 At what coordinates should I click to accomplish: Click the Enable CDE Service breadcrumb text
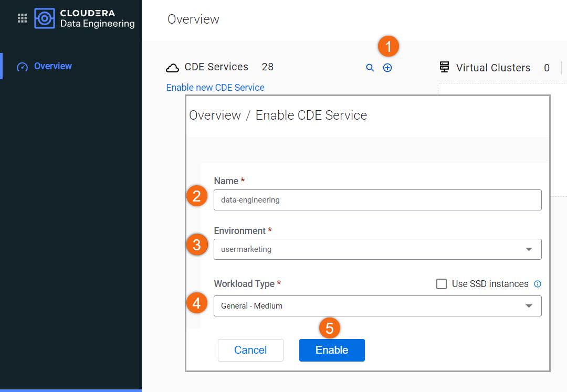click(x=311, y=115)
